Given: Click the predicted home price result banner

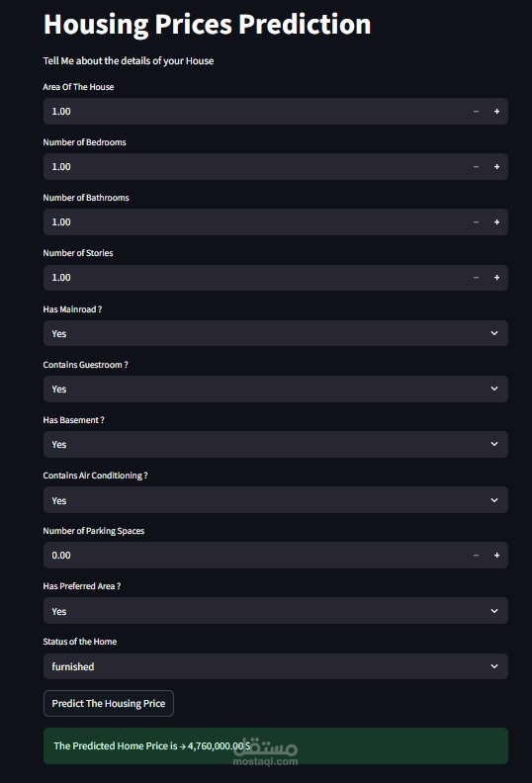Looking at the screenshot, I should [276, 746].
